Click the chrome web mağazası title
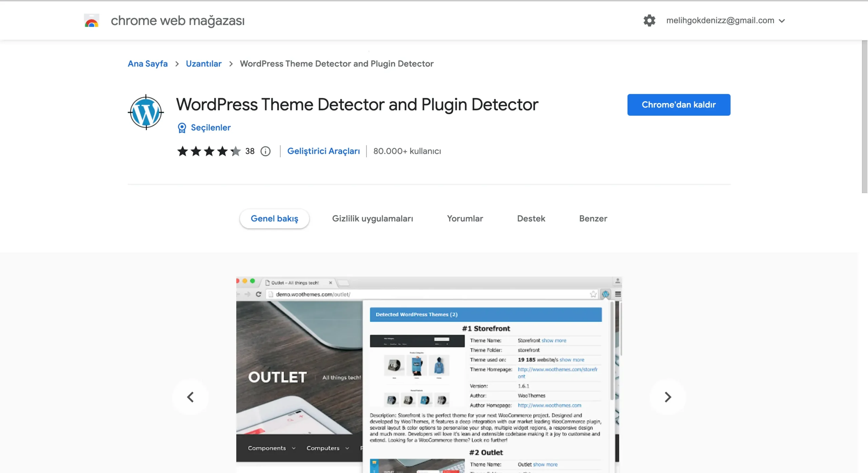Screen dimensions: 868x473 click(178, 21)
